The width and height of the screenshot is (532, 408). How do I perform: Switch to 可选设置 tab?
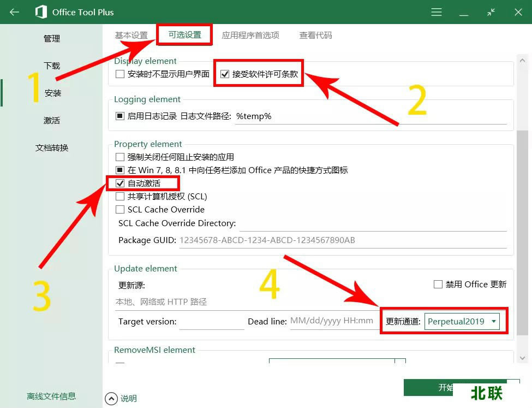(x=184, y=35)
